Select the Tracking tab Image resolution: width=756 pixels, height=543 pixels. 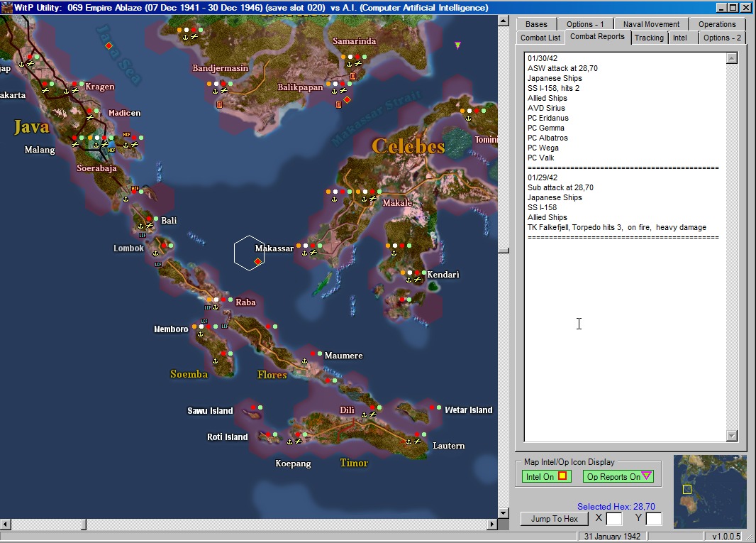coord(648,38)
